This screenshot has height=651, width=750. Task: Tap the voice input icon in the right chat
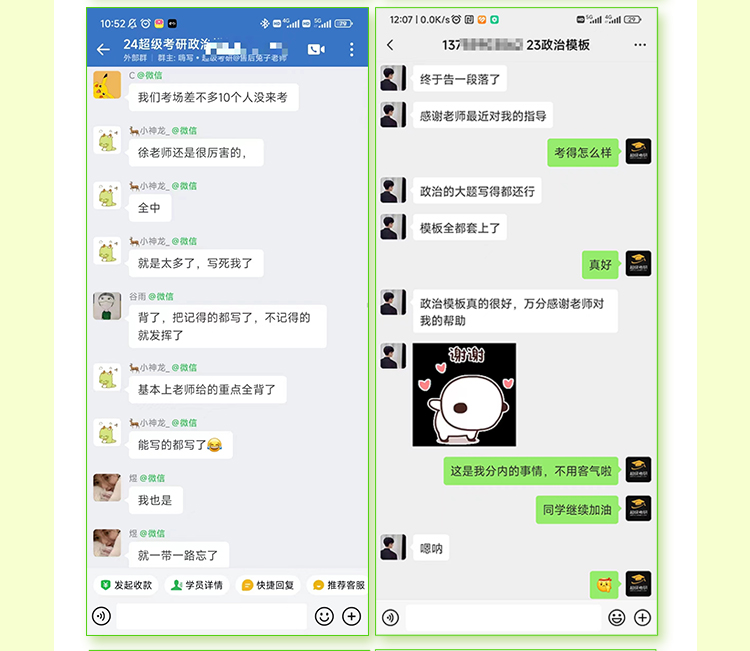point(390,618)
